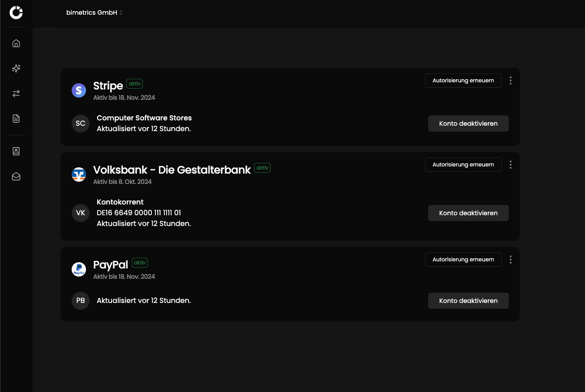Open the Home view in the sidebar
Screen dimensions: 585x392
[x=16, y=43]
